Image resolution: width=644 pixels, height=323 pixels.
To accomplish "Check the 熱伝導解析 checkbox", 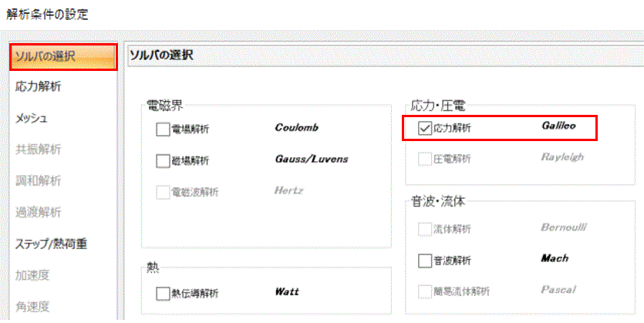I will [163, 293].
